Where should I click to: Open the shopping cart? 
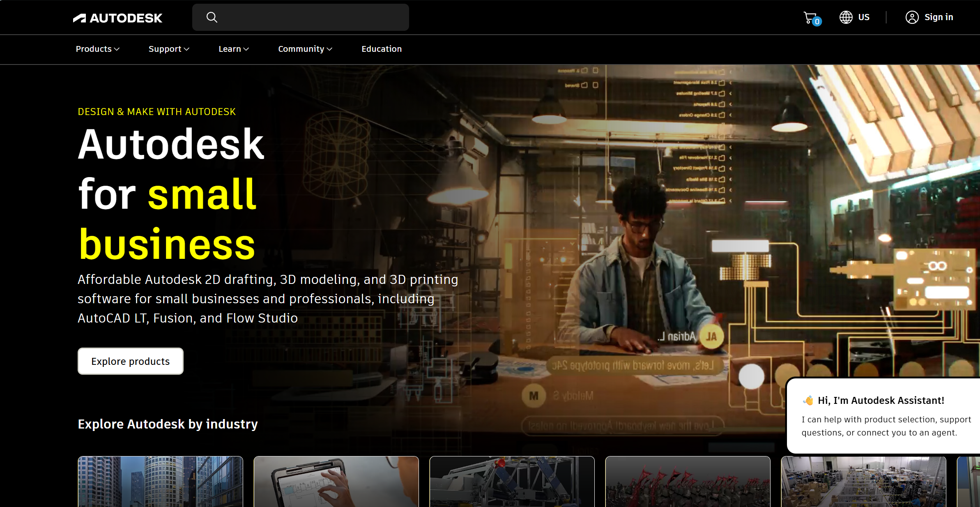tap(812, 18)
